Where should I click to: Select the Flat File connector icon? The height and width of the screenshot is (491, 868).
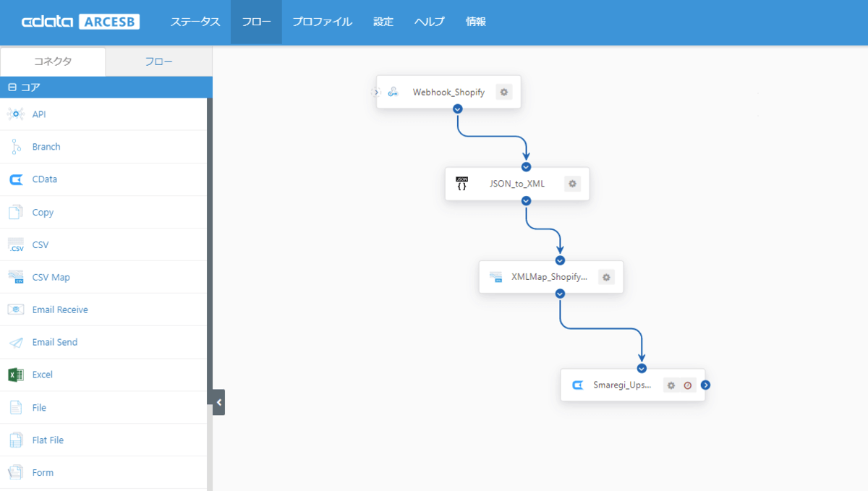(16, 439)
